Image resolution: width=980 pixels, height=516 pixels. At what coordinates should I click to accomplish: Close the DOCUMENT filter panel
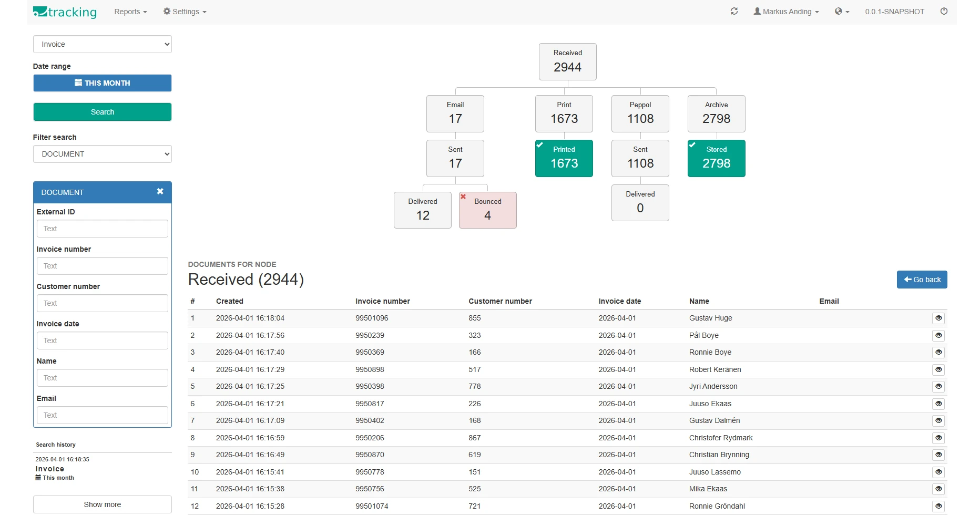click(160, 192)
